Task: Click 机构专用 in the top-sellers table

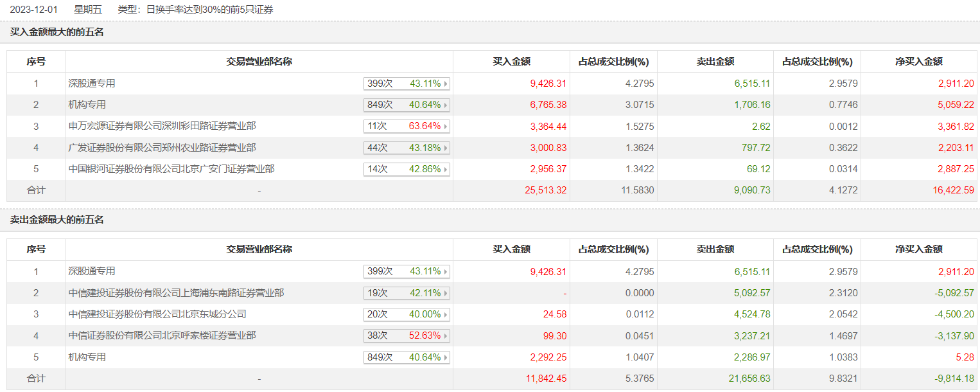Action: click(x=87, y=357)
